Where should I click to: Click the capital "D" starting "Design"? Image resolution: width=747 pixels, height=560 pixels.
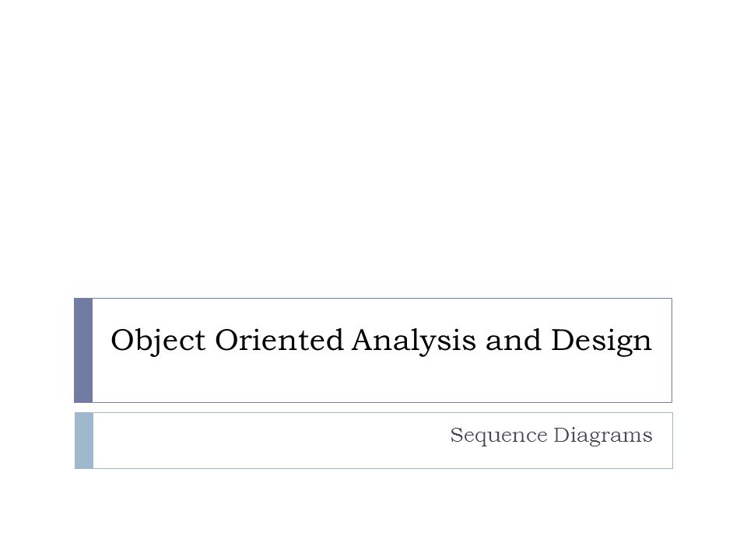pyautogui.click(x=563, y=340)
